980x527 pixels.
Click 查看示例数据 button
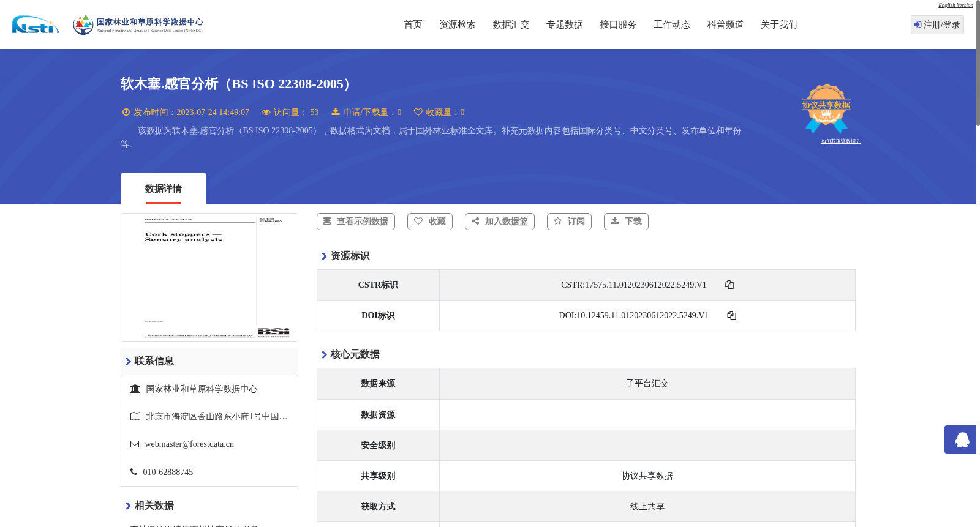(356, 222)
